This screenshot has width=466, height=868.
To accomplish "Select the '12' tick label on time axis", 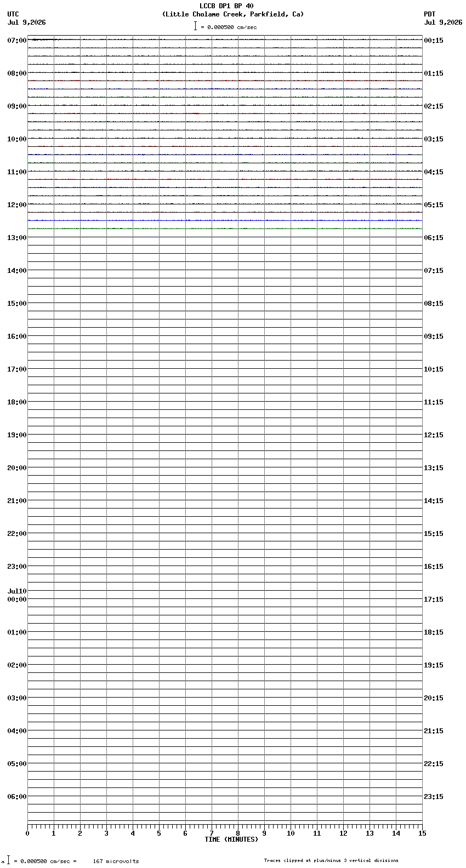I will click(343, 833).
